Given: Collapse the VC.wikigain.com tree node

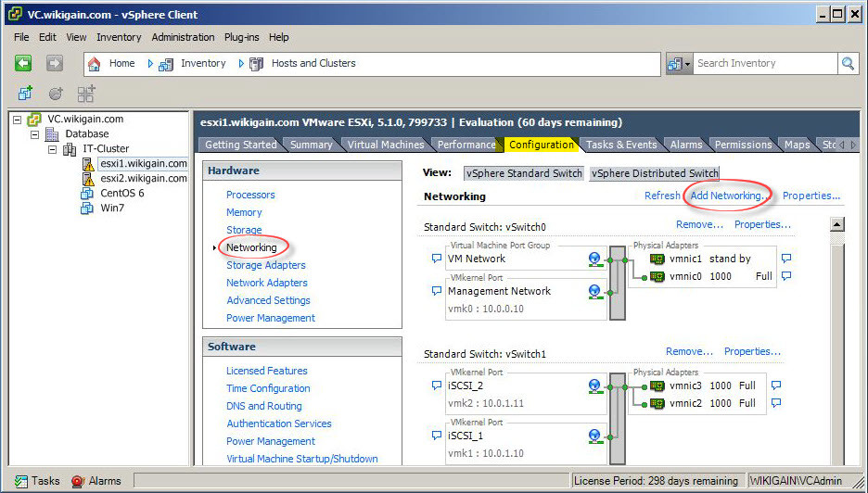Looking at the screenshot, I should point(18,119).
